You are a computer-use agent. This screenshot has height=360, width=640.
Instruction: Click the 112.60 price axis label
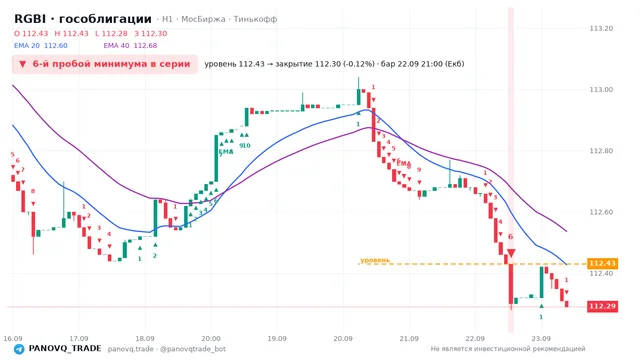(601, 212)
